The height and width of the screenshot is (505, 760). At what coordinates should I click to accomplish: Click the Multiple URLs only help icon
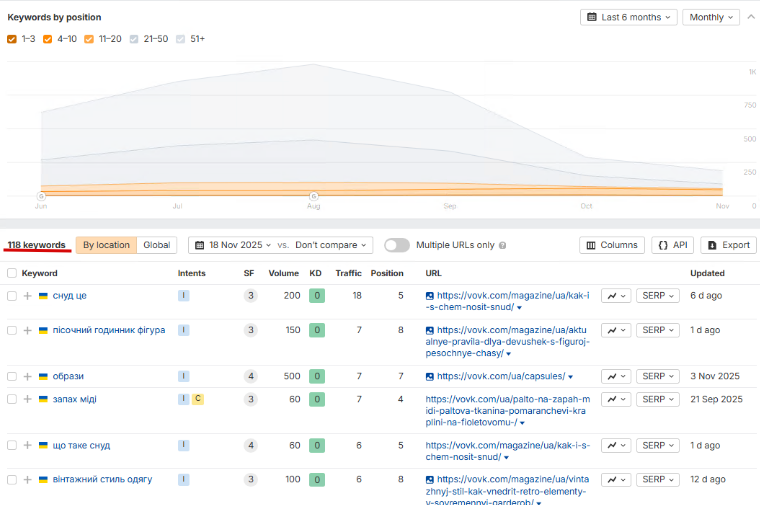pos(502,245)
